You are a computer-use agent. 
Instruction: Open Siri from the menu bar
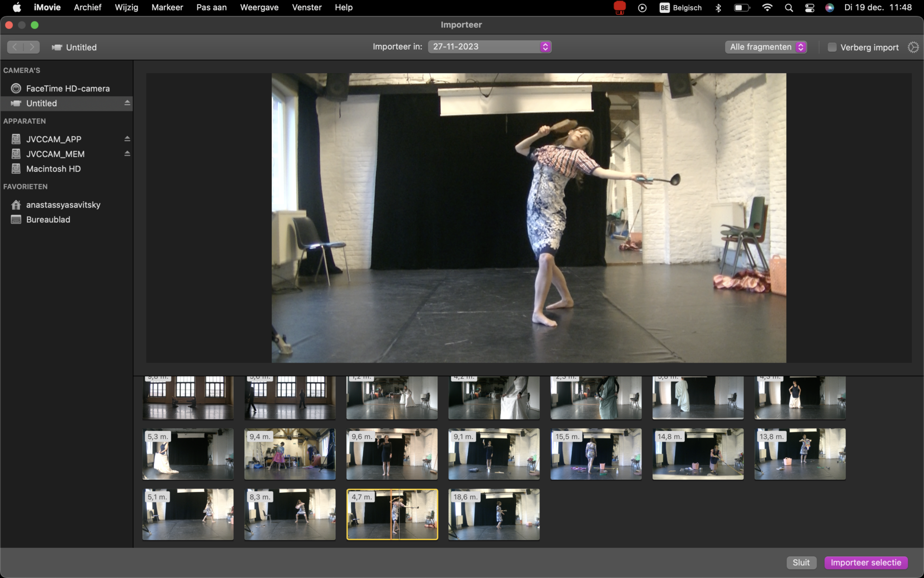coord(829,8)
